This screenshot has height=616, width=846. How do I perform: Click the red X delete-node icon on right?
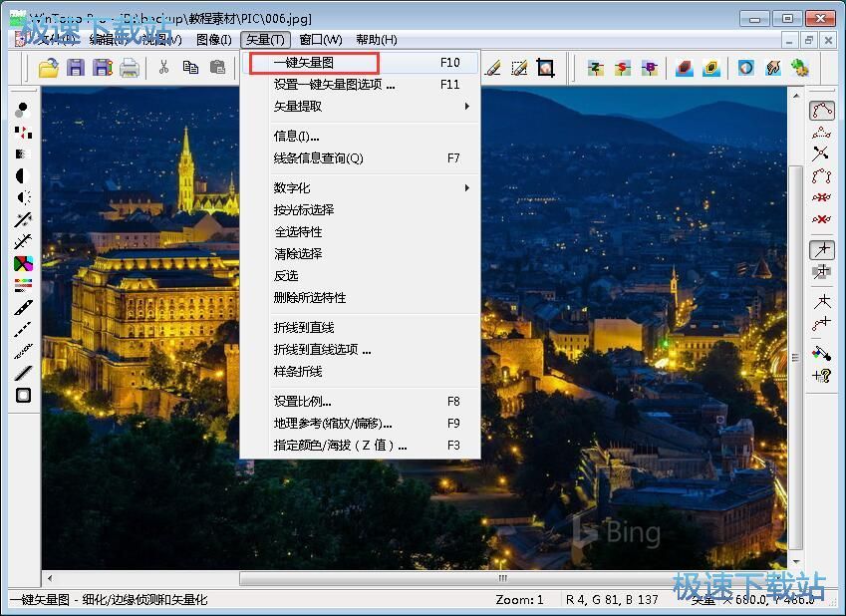coord(821,218)
